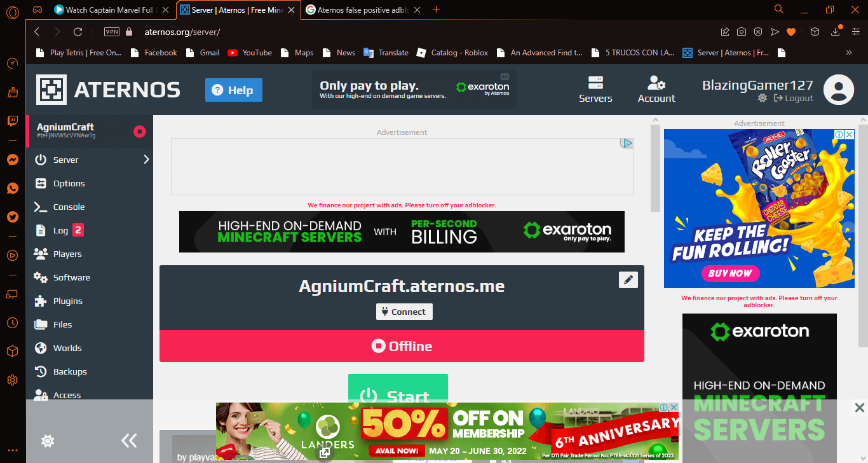The width and height of the screenshot is (868, 463).
Task: Open the Servers list icon
Action: coord(595,90)
